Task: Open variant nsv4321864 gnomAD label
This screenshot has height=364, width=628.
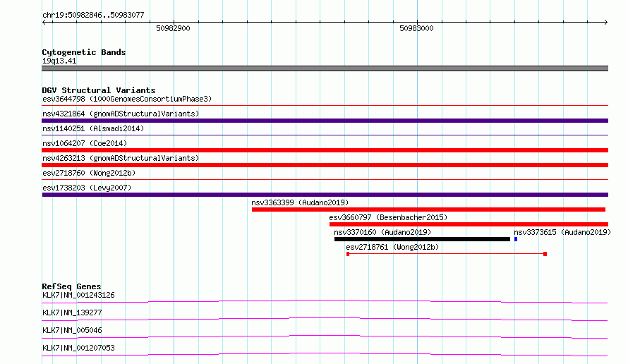Action: click(x=121, y=114)
